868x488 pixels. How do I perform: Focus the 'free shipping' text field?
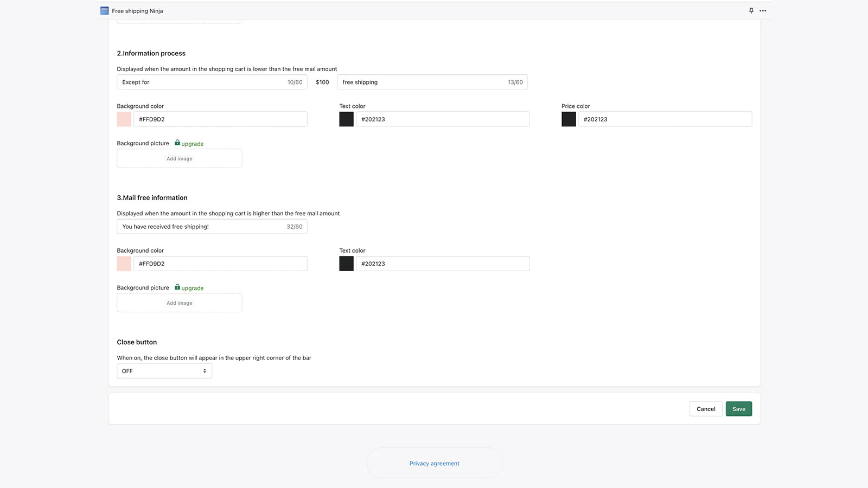click(x=423, y=82)
